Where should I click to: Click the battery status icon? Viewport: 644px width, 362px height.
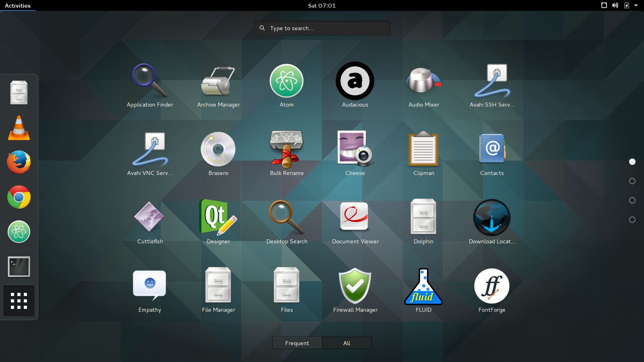(x=627, y=6)
